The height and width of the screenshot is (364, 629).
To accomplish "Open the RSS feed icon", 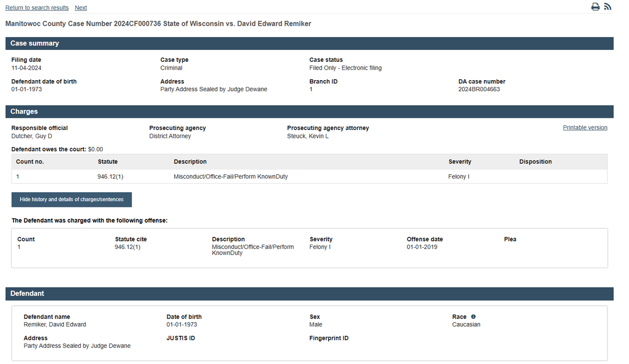I will point(608,7).
